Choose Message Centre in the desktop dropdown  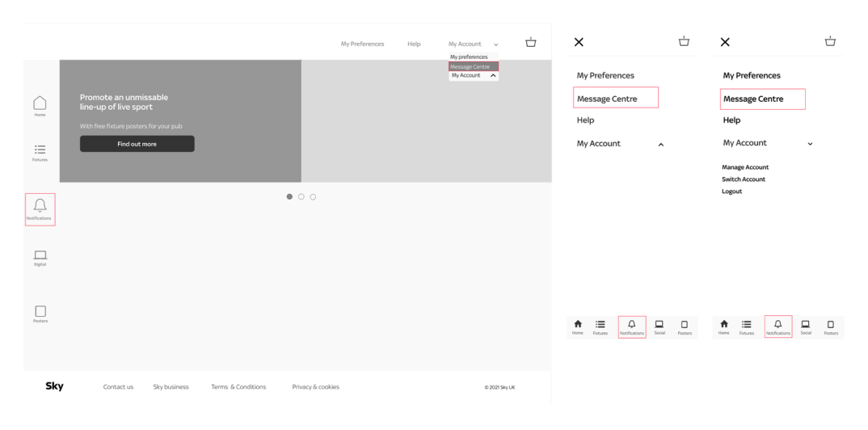click(x=474, y=66)
